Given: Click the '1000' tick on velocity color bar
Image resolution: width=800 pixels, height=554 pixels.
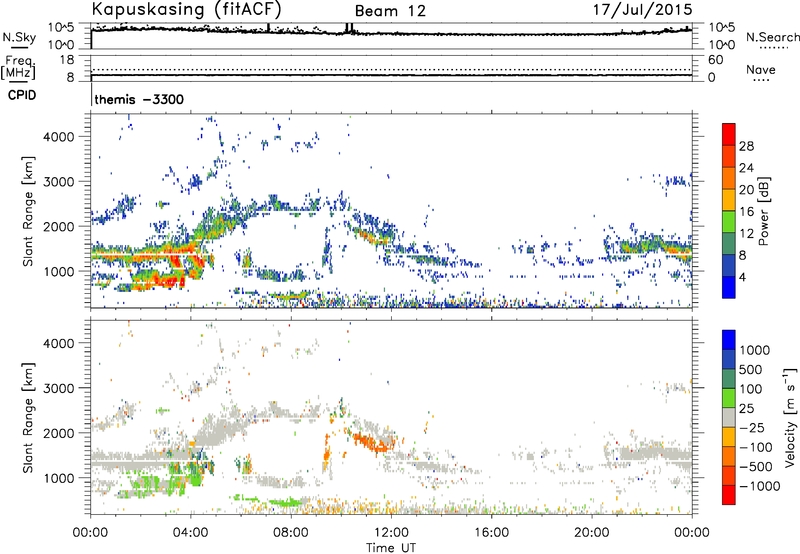Looking at the screenshot, I should click(754, 350).
